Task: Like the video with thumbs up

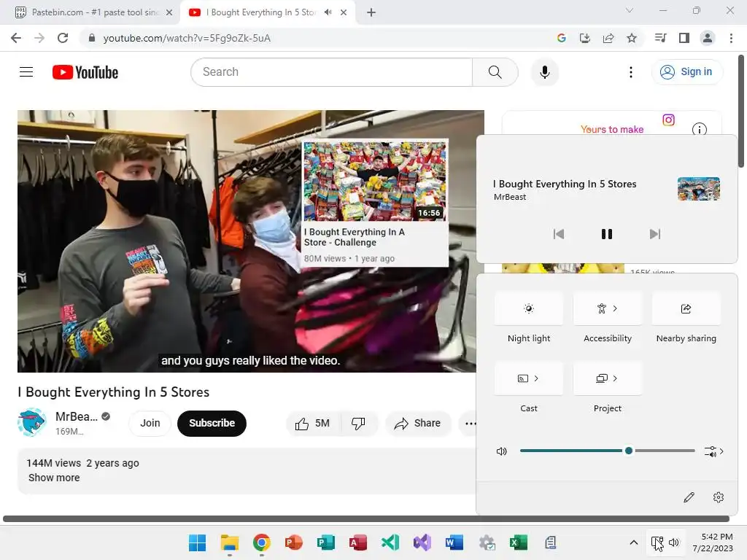Action: pyautogui.click(x=312, y=424)
